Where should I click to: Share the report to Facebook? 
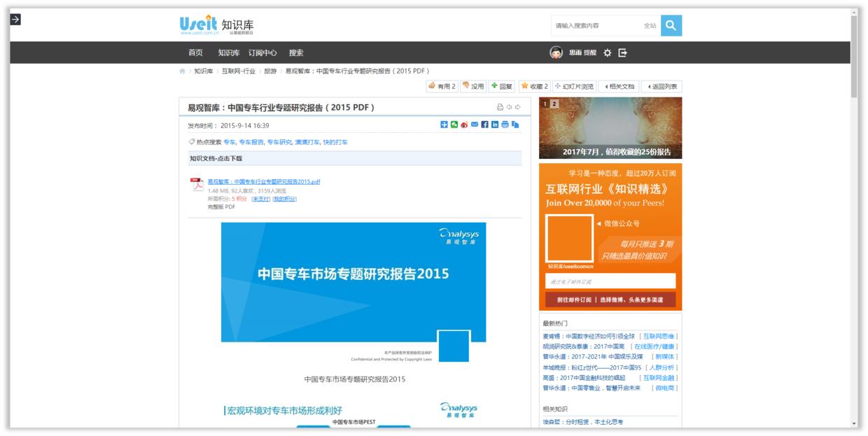[485, 125]
